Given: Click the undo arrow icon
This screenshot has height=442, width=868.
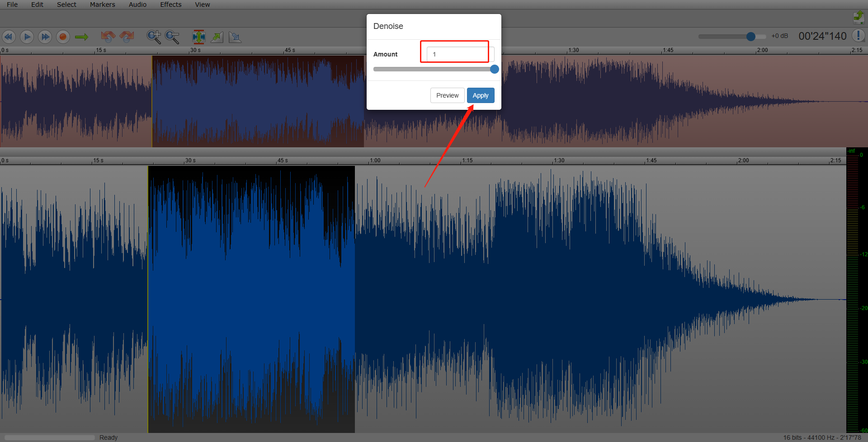Looking at the screenshot, I should [x=108, y=37].
